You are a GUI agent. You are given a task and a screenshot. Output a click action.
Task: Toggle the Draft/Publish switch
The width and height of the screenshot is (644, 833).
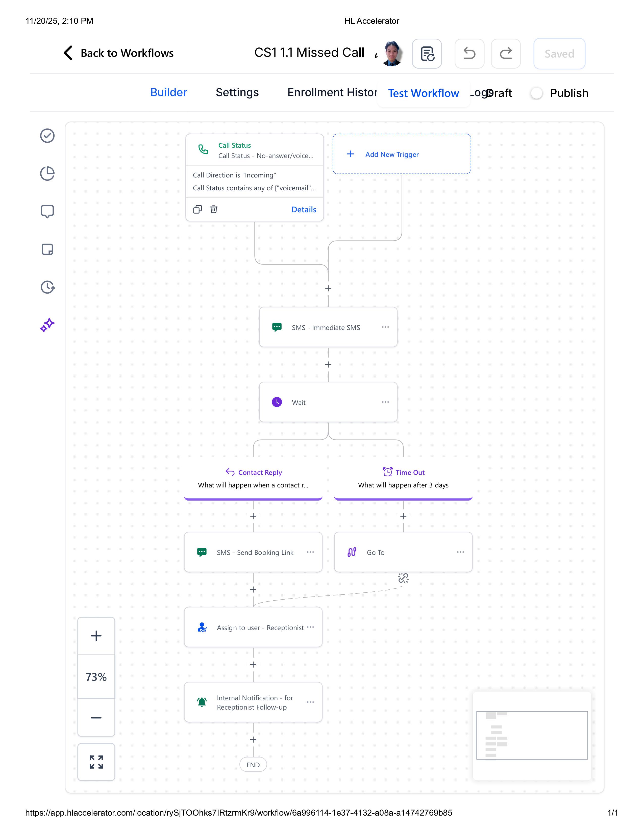pyautogui.click(x=537, y=93)
